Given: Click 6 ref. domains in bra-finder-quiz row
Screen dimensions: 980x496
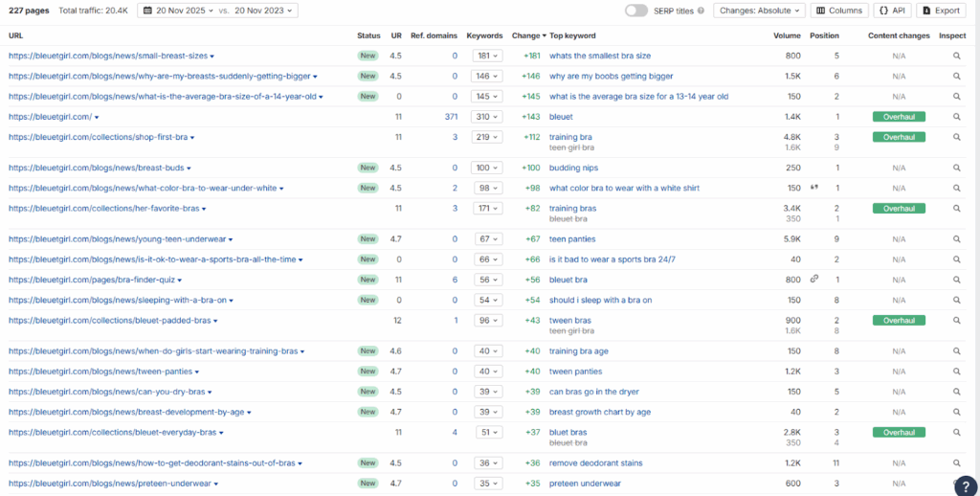Looking at the screenshot, I should pyautogui.click(x=455, y=281).
